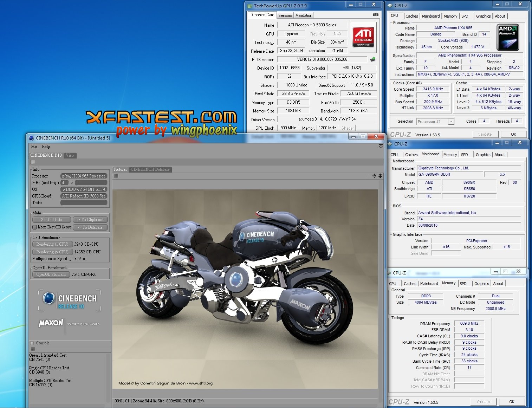532x408 pixels.
Task: Click the vertical zoom arrow icon above picture
Action: [x=380, y=176]
